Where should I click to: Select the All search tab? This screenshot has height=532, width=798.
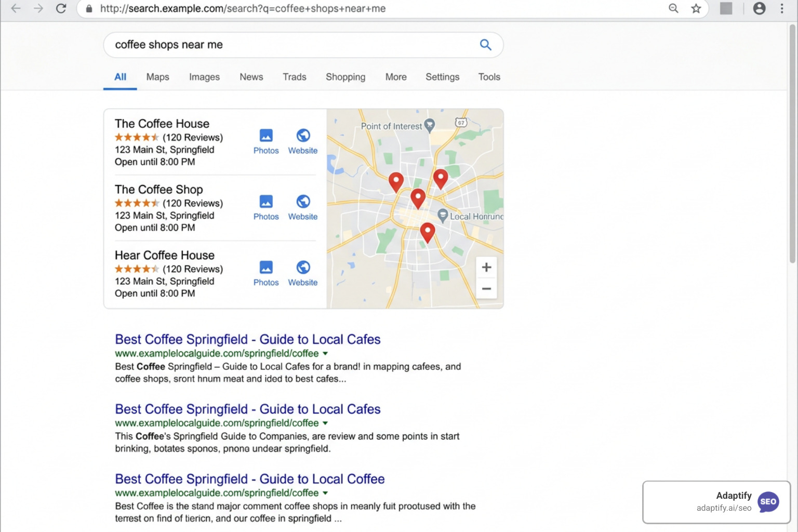(x=120, y=77)
